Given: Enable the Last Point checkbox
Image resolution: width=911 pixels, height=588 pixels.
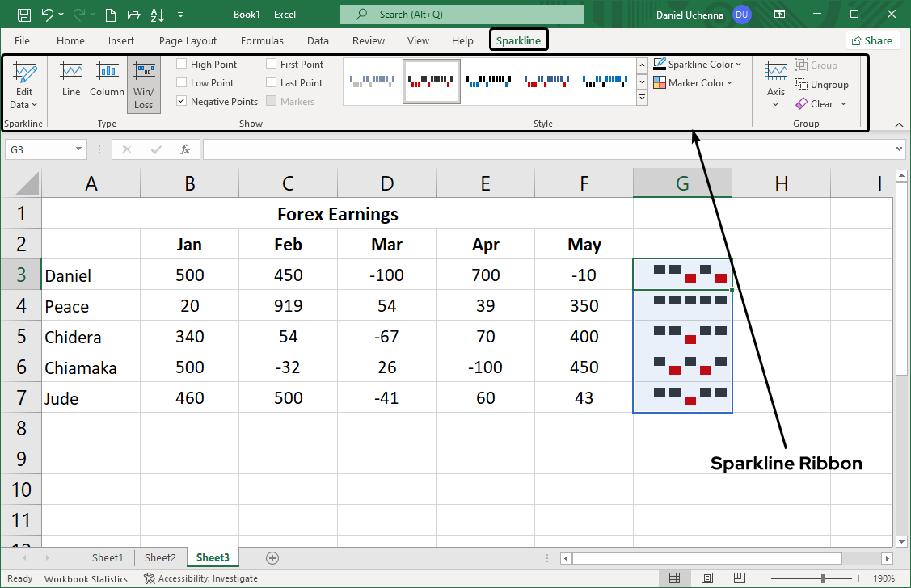Looking at the screenshot, I should tap(271, 82).
